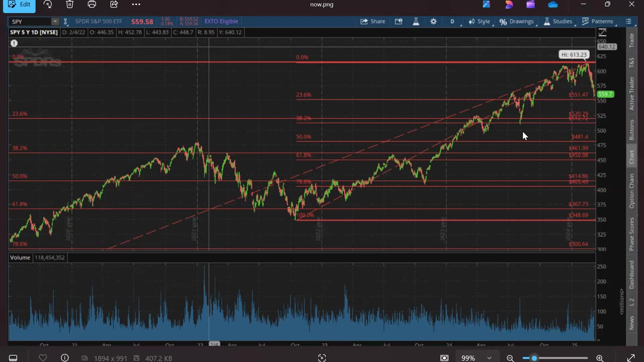Click the Hi: 613.23 price bubble

[574, 54]
